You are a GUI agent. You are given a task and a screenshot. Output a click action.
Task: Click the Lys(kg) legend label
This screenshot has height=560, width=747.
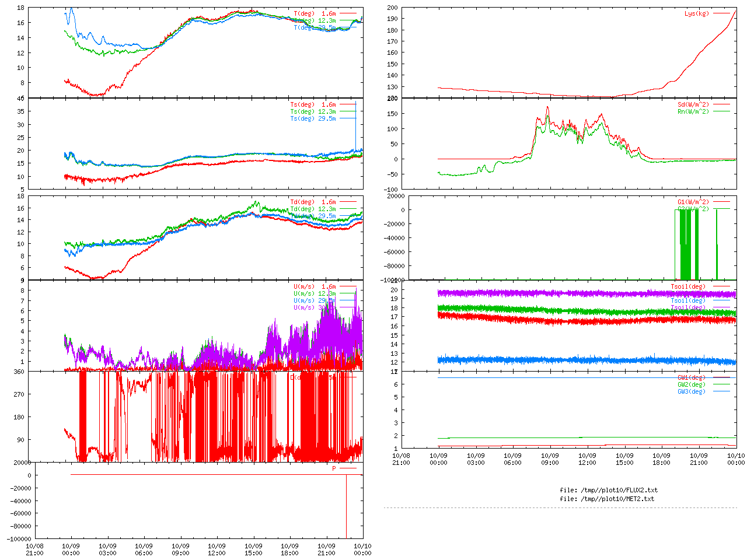696,13
